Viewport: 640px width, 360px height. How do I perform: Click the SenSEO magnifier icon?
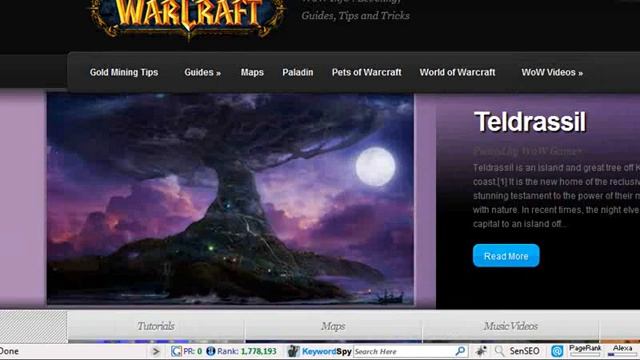[499, 351]
